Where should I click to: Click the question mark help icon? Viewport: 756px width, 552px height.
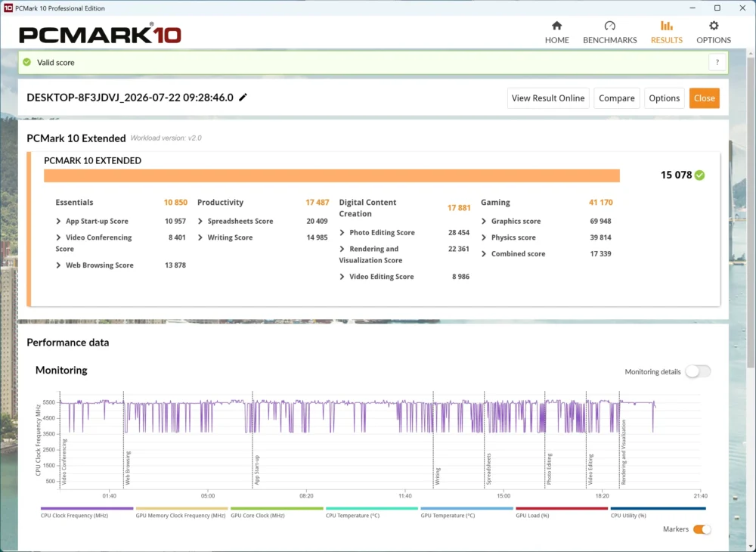717,62
